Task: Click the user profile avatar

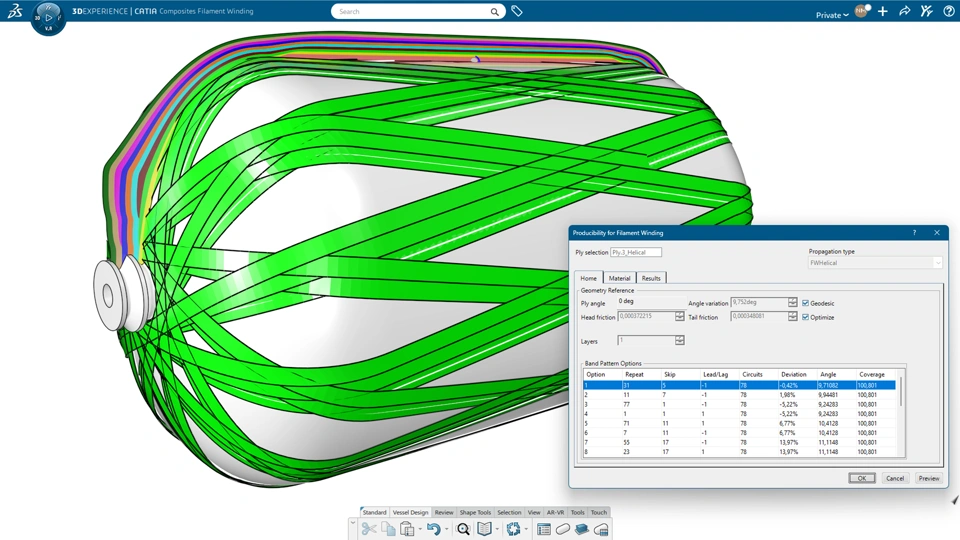Action: pyautogui.click(x=861, y=11)
